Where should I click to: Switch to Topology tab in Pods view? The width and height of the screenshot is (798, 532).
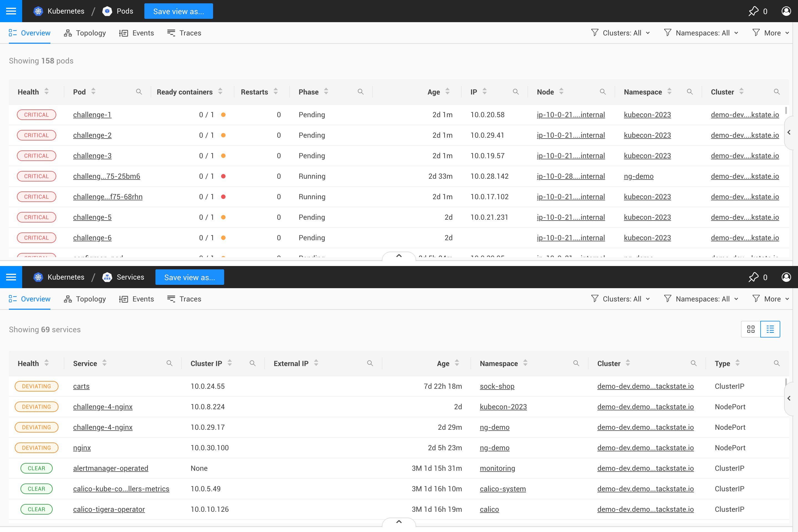point(85,33)
